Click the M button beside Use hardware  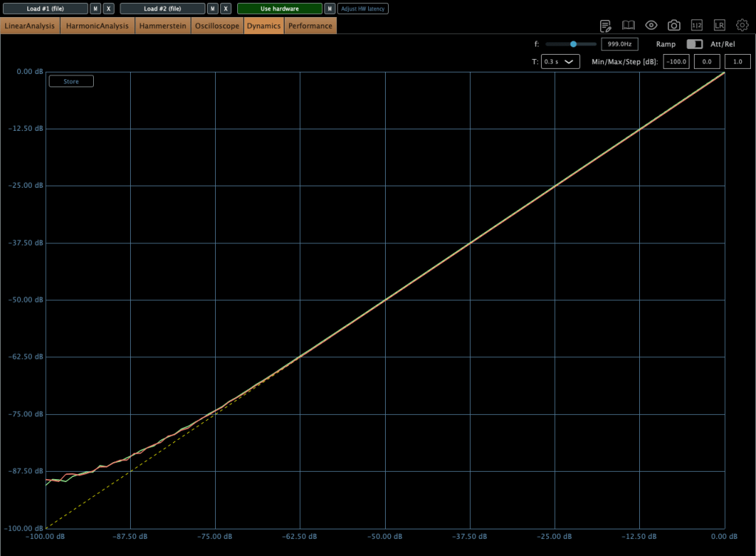click(x=330, y=9)
